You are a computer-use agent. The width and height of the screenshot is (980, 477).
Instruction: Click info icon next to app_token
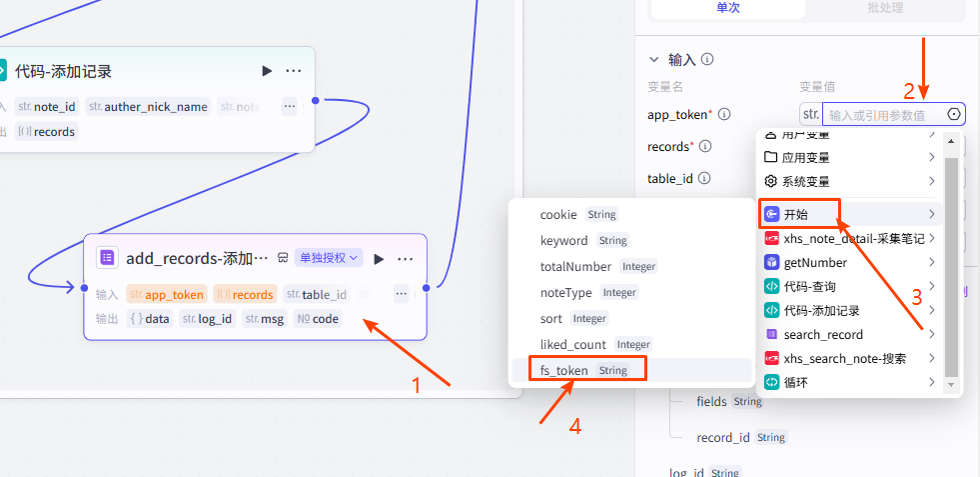724,115
